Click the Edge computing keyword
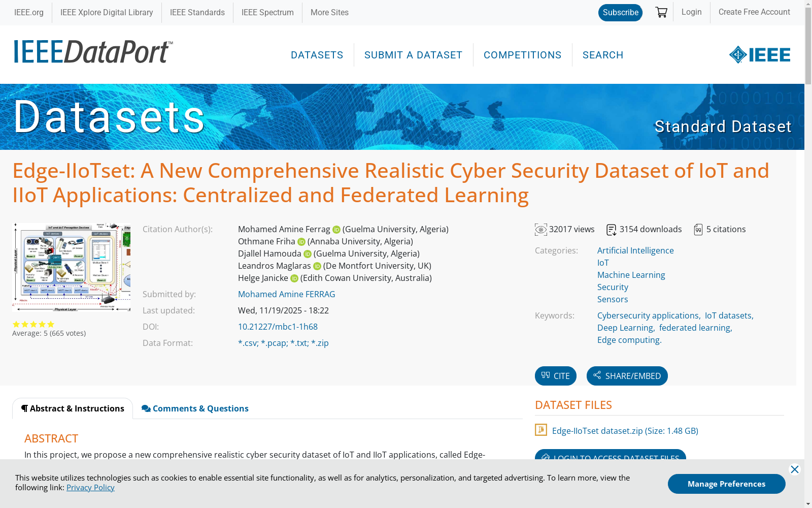This screenshot has width=812, height=508. [x=629, y=340]
